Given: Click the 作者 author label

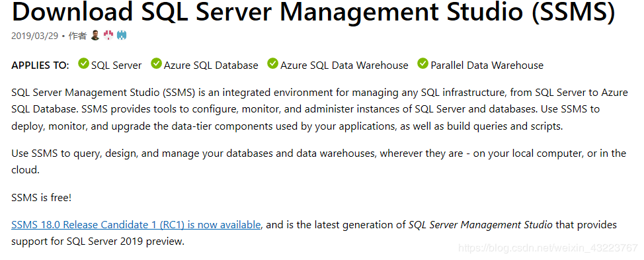Looking at the screenshot, I should [x=77, y=36].
